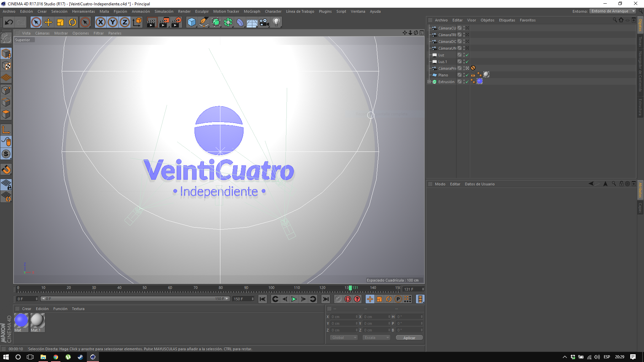This screenshot has height=362, width=644.
Task: Click the 0 F start frame stepper
Action: [37, 299]
